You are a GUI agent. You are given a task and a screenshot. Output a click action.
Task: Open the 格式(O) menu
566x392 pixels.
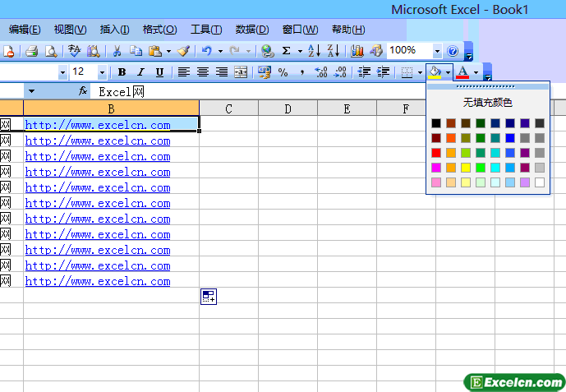pos(159,30)
